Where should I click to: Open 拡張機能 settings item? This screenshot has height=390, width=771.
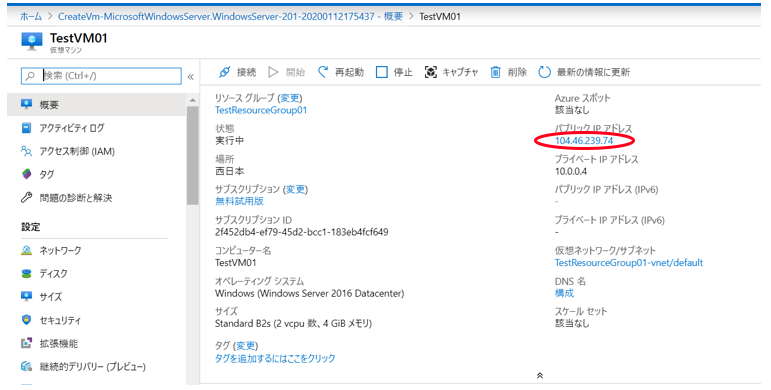[96, 343]
